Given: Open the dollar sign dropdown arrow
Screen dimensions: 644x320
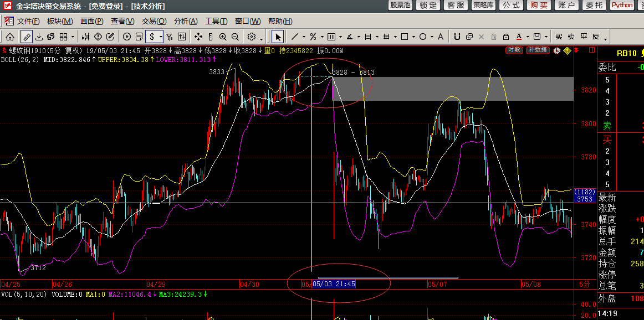Looking at the screenshot, I should (x=161, y=37).
